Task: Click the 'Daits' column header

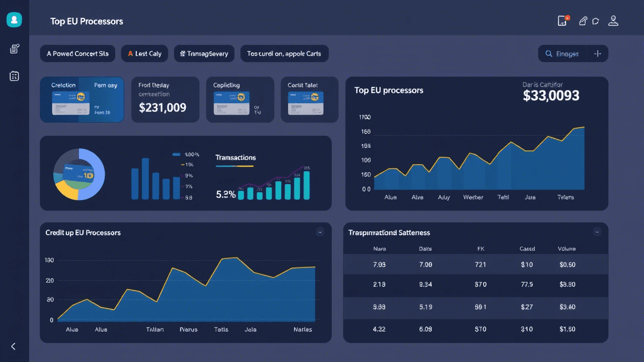Action: coord(425,249)
